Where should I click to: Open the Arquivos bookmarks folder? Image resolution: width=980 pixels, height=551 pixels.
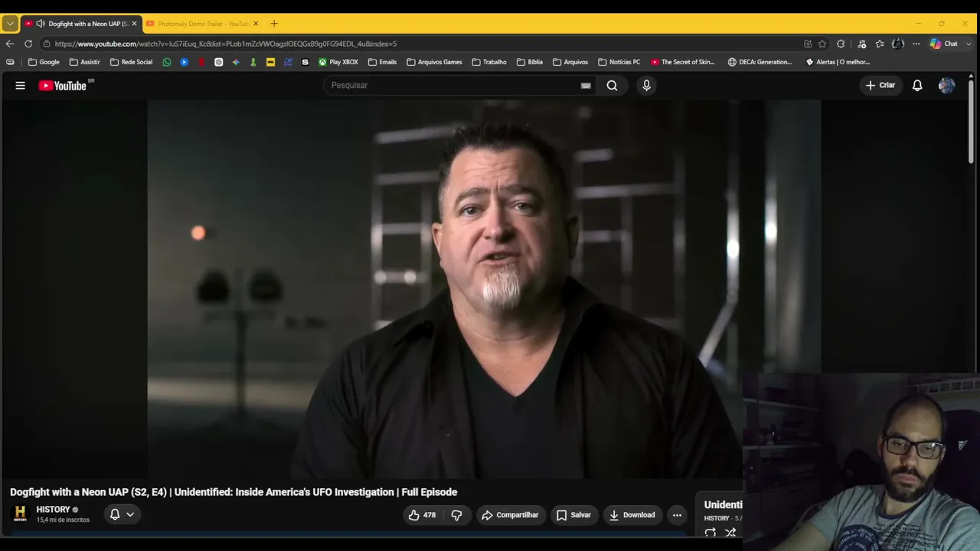coord(570,62)
